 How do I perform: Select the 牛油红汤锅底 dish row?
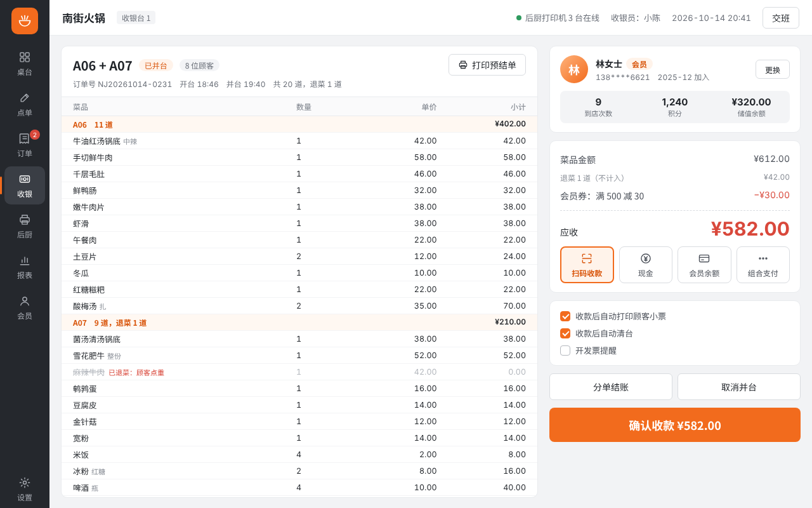click(299, 141)
